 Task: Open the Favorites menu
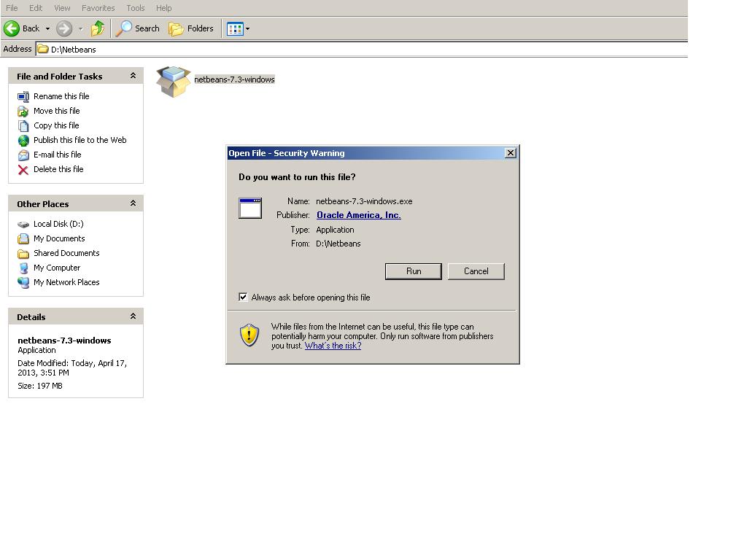coord(98,8)
